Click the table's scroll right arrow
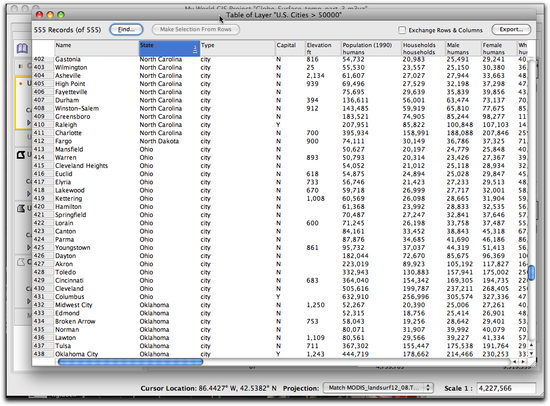 coord(523,361)
